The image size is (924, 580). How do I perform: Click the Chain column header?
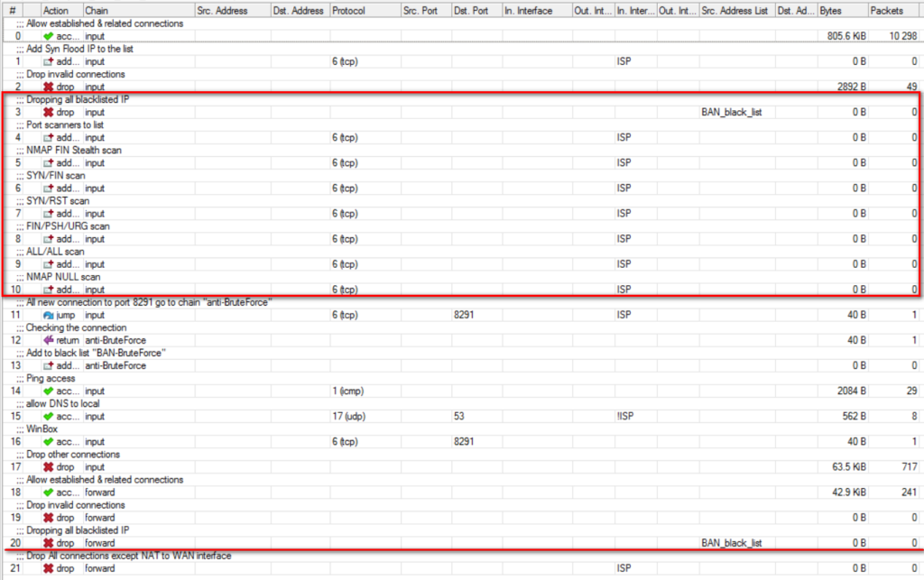138,11
